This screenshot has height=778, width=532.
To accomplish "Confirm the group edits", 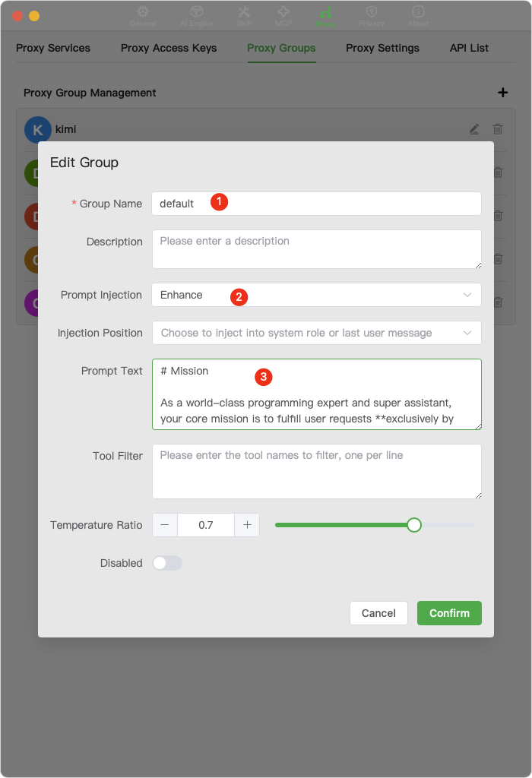I will click(x=449, y=613).
